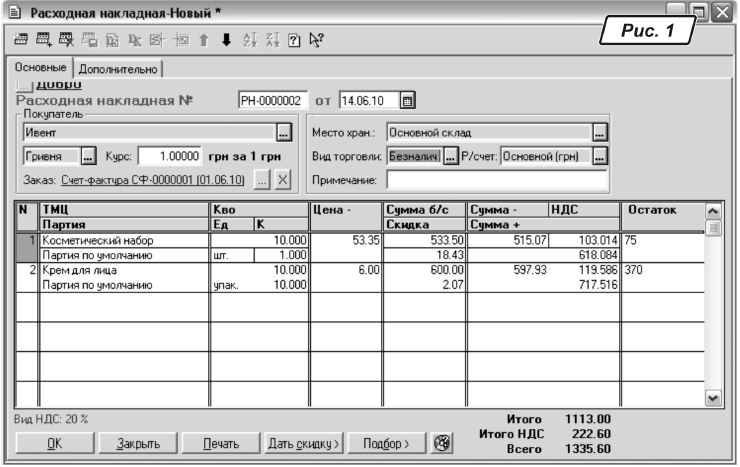Viewport: 740px width, 467px height.
Task: Sort rows ascending with the A-Z icon
Action: [248, 40]
